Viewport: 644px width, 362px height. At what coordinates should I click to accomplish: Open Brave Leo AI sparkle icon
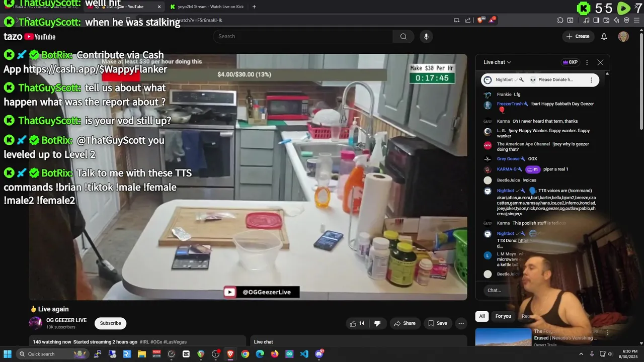click(x=616, y=20)
